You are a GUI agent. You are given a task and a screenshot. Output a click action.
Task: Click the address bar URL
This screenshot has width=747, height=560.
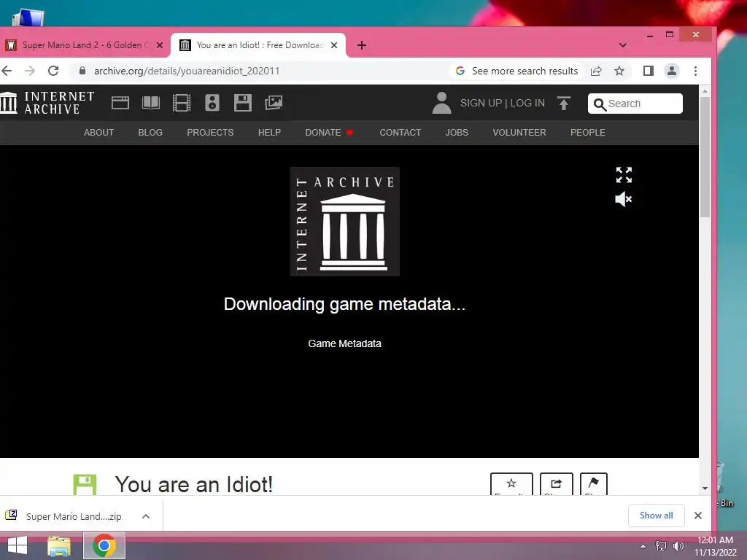(x=186, y=71)
